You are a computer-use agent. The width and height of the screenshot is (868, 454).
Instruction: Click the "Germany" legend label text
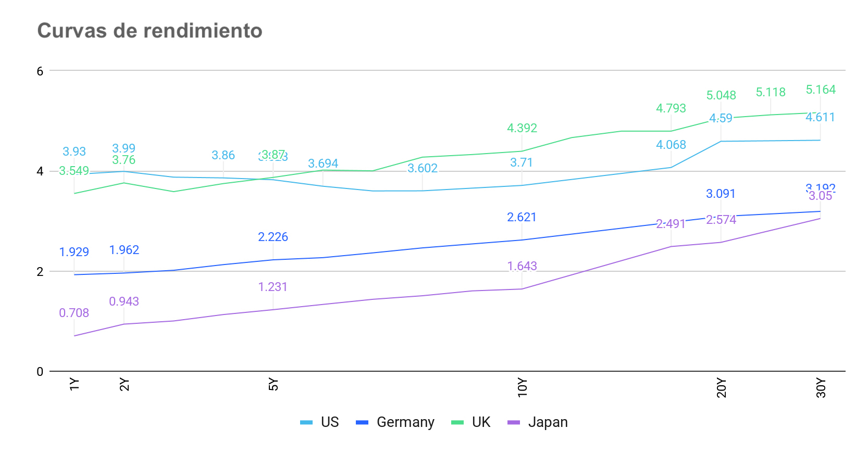(405, 422)
